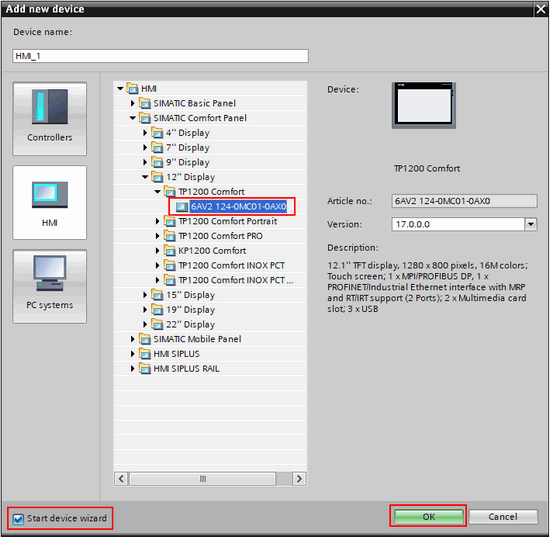Collapse the 12'' Display node
The width and height of the screenshot is (550, 537).
(145, 177)
